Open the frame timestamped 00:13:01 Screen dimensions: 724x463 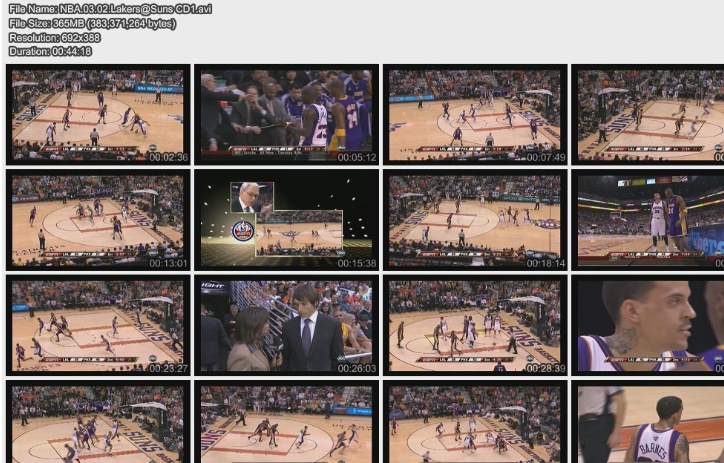point(98,221)
